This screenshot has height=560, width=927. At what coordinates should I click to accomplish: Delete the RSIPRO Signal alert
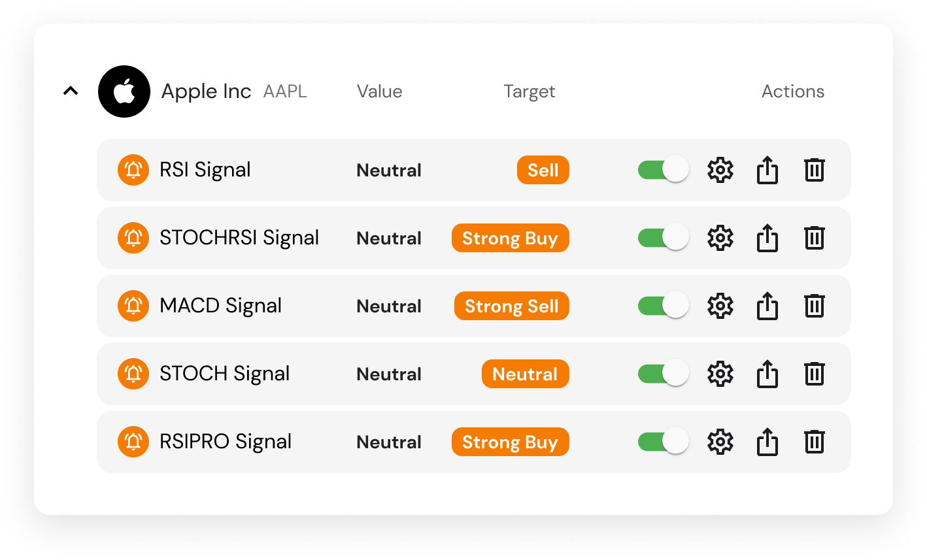pos(814,442)
